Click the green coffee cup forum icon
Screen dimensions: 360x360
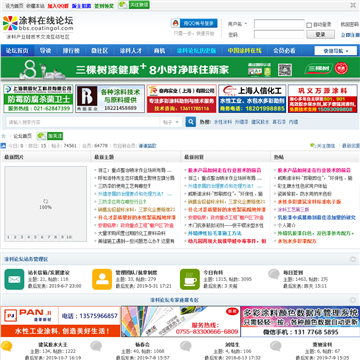190,279
